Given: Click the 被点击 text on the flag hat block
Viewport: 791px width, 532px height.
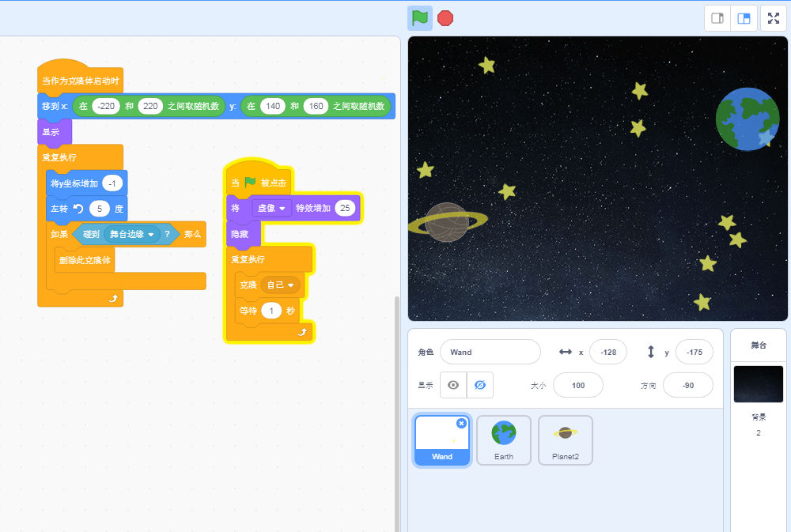Looking at the screenshot, I should point(274,183).
